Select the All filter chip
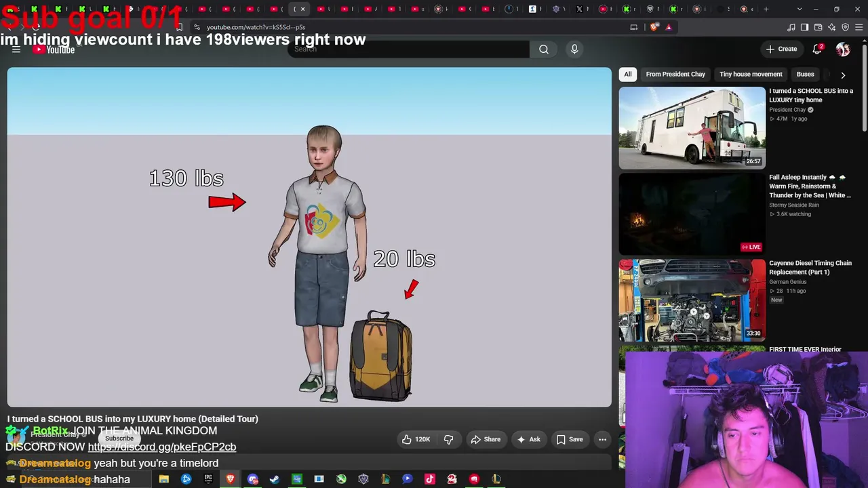Screen dimensions: 868x488 (x=628, y=75)
